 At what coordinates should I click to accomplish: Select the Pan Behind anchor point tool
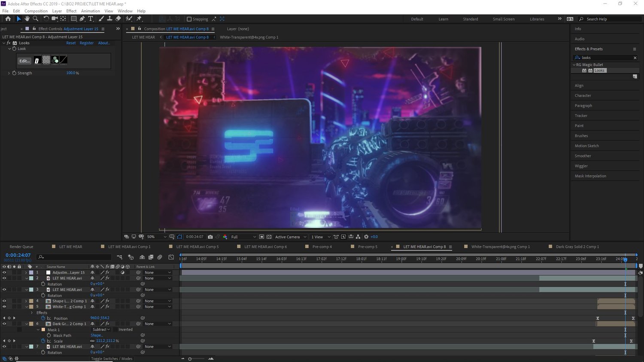click(63, 19)
